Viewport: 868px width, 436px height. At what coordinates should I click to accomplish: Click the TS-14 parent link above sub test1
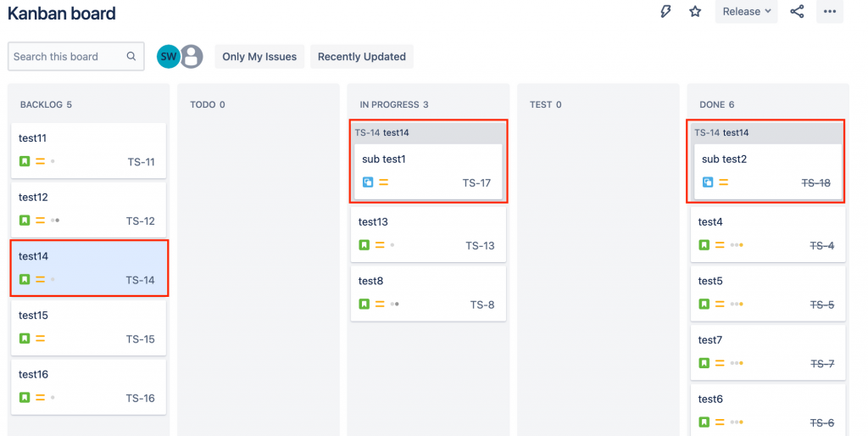[367, 132]
